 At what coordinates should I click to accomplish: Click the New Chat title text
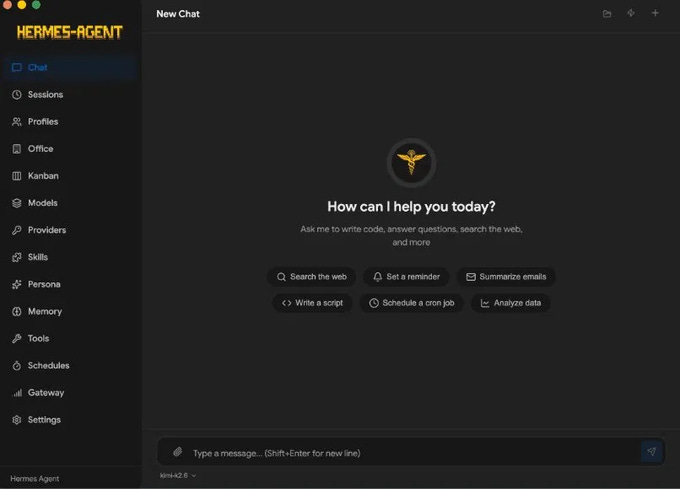pos(178,14)
